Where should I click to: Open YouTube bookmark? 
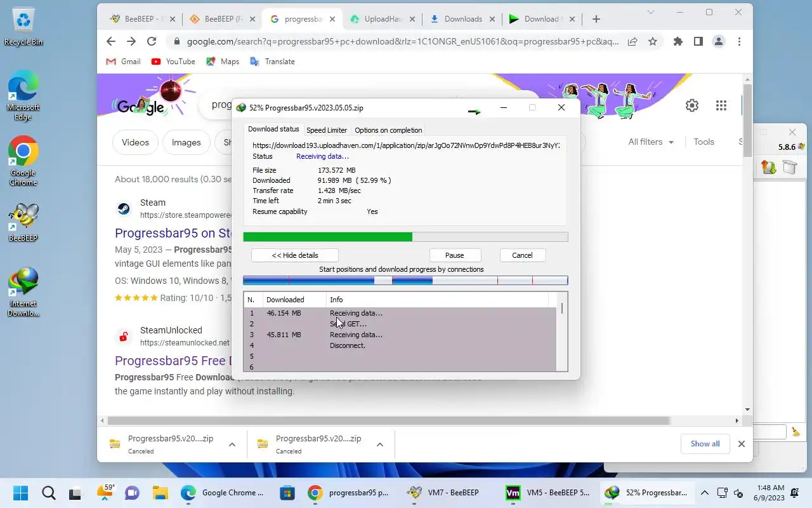(x=173, y=62)
